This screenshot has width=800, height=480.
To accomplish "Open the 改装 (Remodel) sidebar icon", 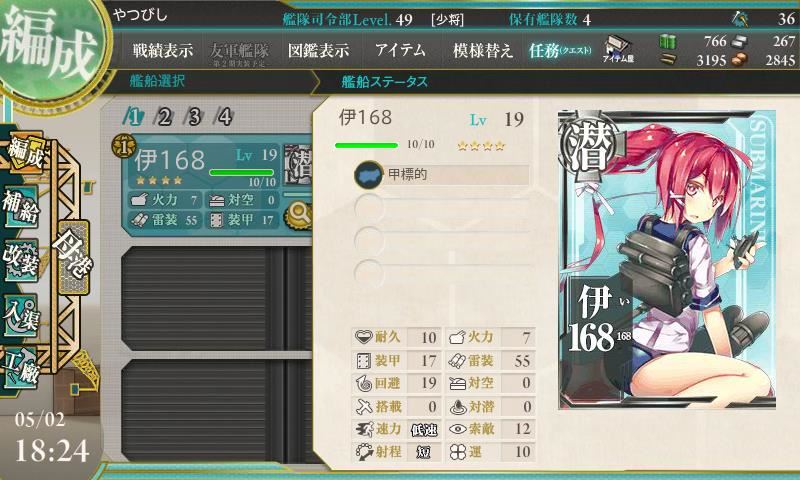I will [21, 261].
